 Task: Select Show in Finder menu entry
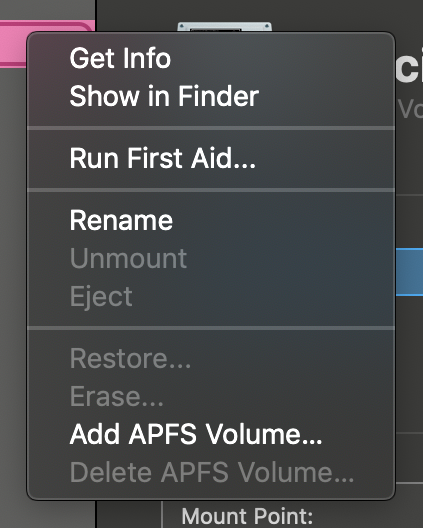point(164,96)
